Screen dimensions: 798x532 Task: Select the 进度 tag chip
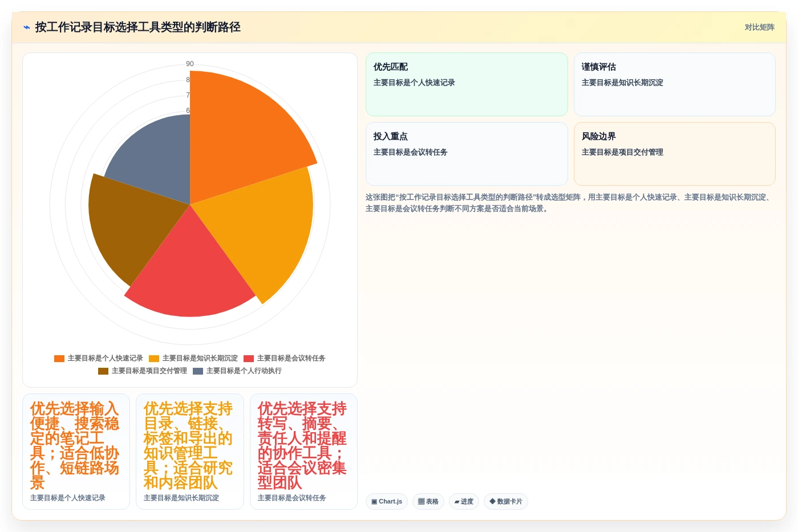[464, 502]
